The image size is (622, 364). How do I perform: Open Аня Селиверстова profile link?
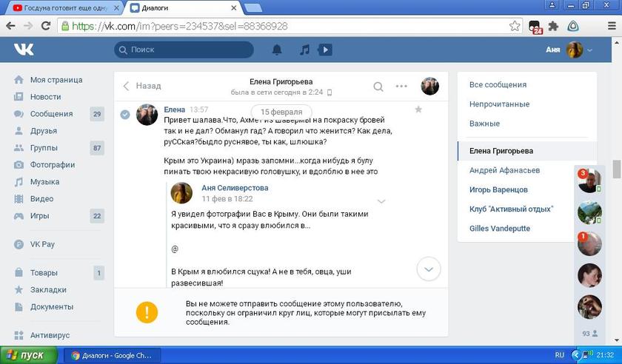point(235,188)
